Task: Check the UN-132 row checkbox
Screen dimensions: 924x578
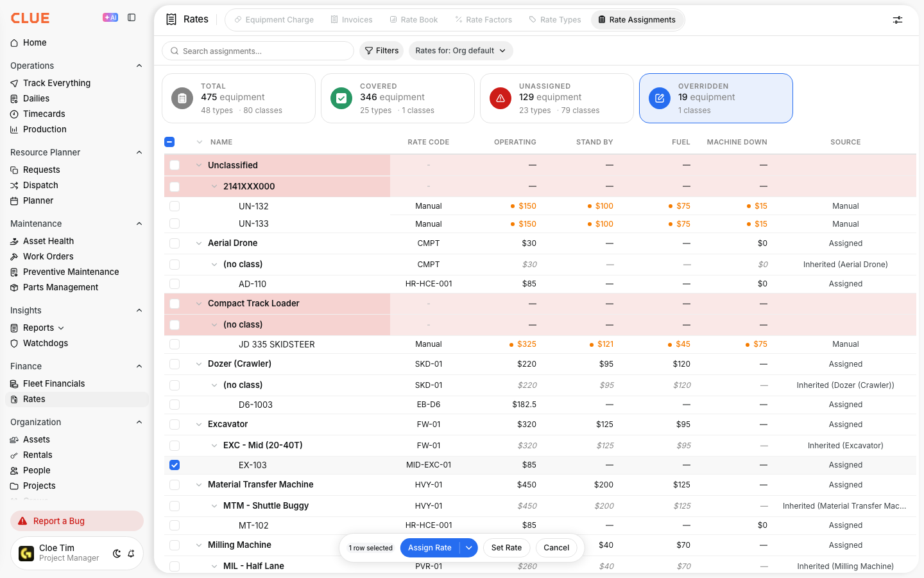Action: [x=175, y=206]
